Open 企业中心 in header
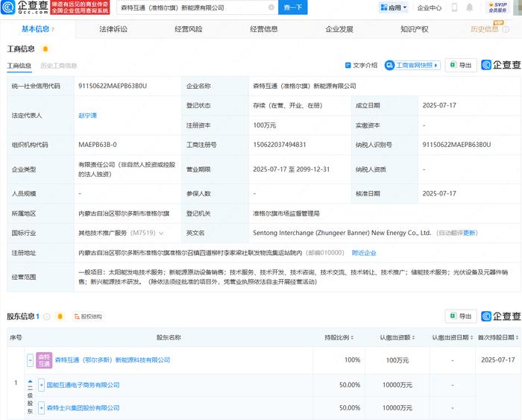This screenshot has width=522, height=420. [429, 7]
